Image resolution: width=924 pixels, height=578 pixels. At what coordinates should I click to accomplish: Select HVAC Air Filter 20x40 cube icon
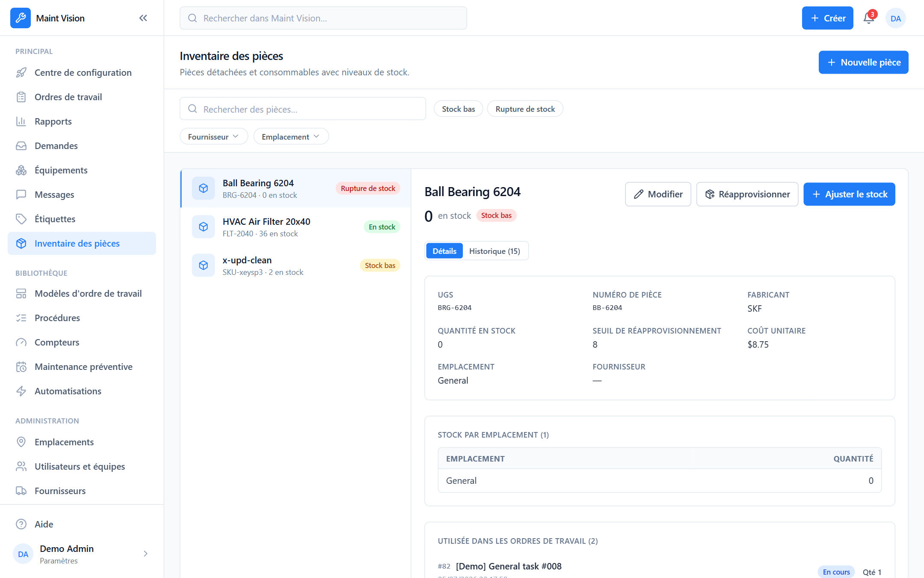[x=204, y=227]
